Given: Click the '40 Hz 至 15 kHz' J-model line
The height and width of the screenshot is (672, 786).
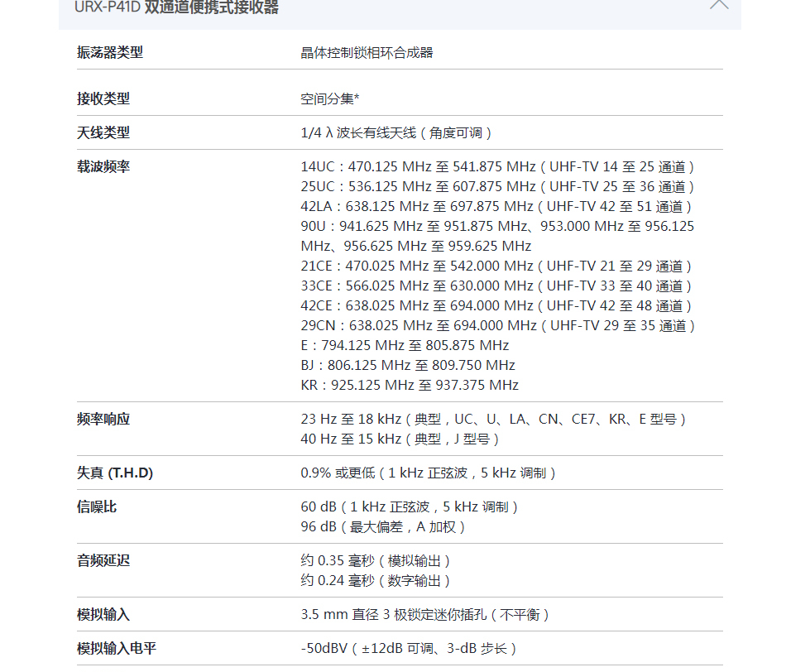Looking at the screenshot, I should coord(401,439).
